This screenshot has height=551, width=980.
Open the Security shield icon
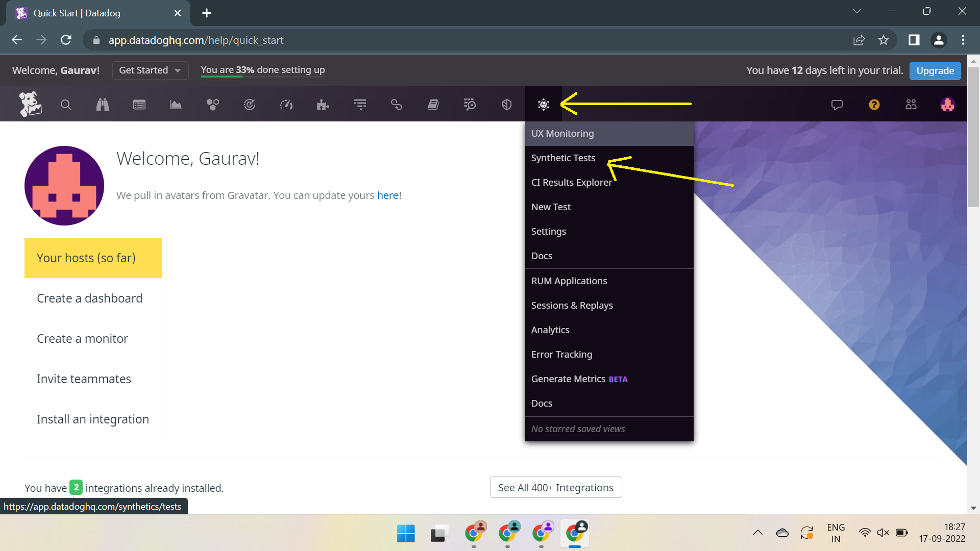(x=507, y=105)
